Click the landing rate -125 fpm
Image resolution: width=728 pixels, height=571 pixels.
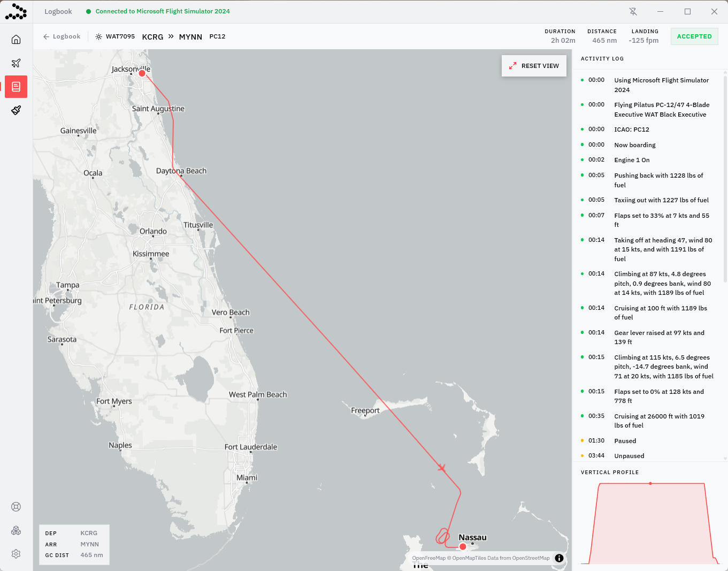[643, 41]
